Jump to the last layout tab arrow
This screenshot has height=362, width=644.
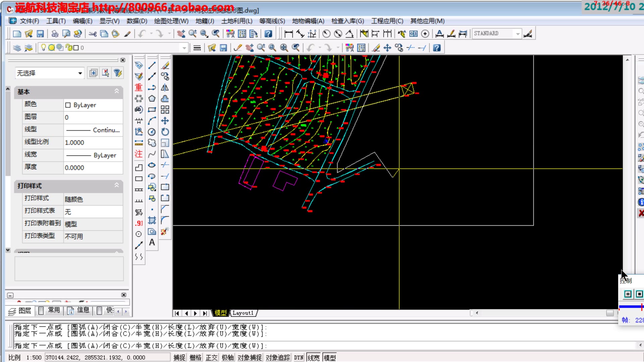click(205, 313)
